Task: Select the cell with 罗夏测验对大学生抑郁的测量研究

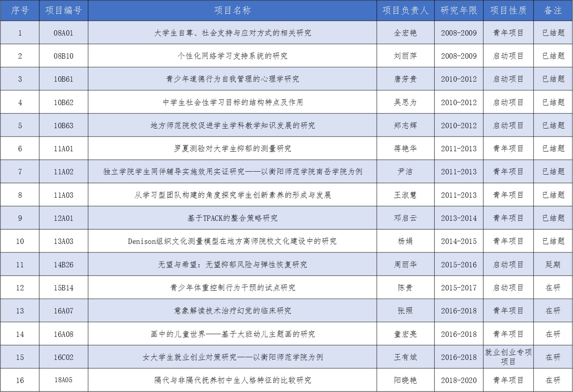Action: point(232,148)
